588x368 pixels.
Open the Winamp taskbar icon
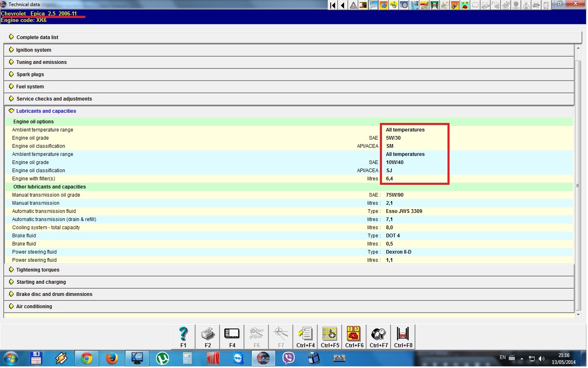point(61,359)
